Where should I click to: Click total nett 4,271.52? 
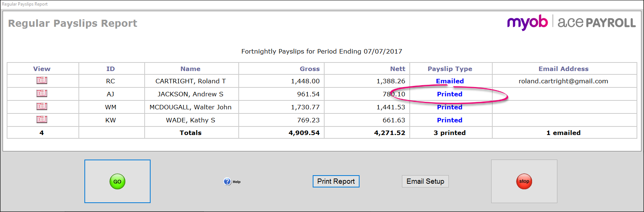pyautogui.click(x=390, y=133)
